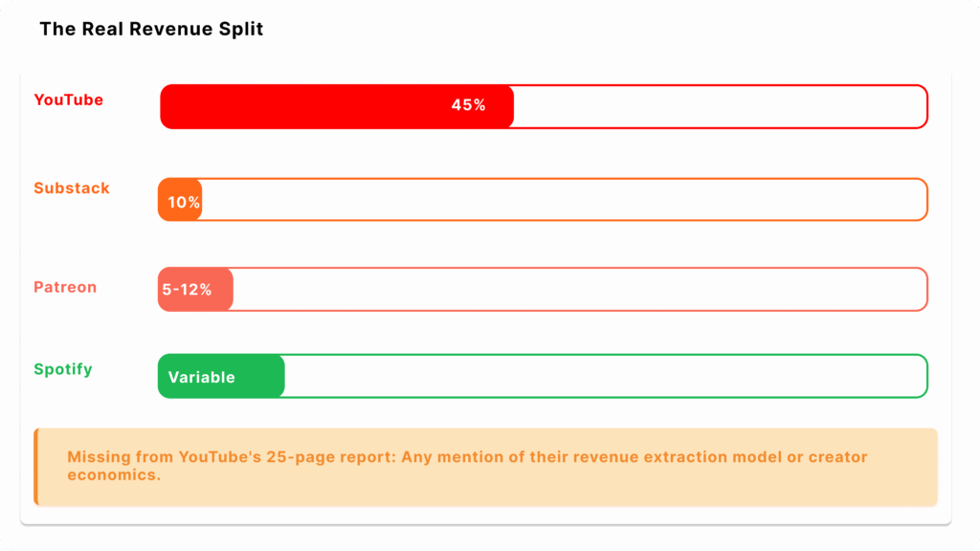Click the "5-12%" value in the Patreon bar

click(187, 290)
